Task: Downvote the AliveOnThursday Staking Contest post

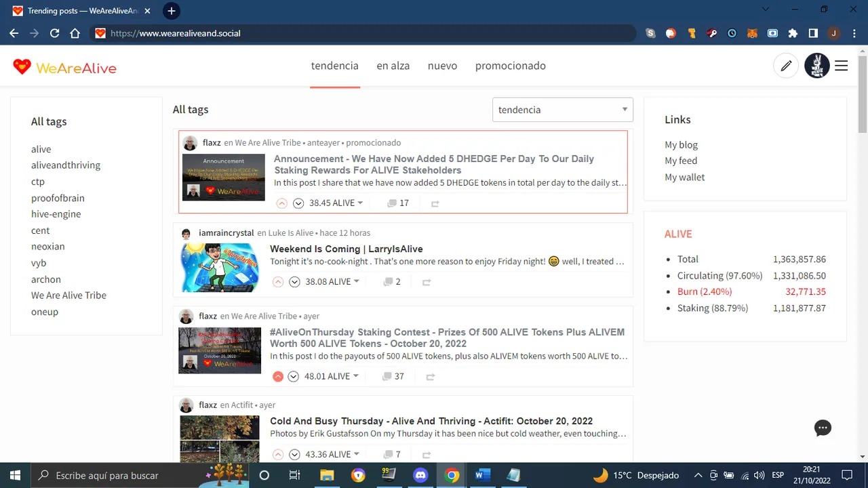Action: tap(293, 377)
